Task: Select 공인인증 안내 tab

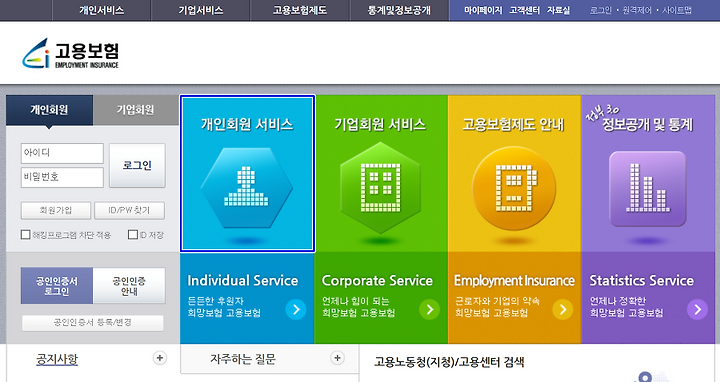Action: [x=129, y=286]
